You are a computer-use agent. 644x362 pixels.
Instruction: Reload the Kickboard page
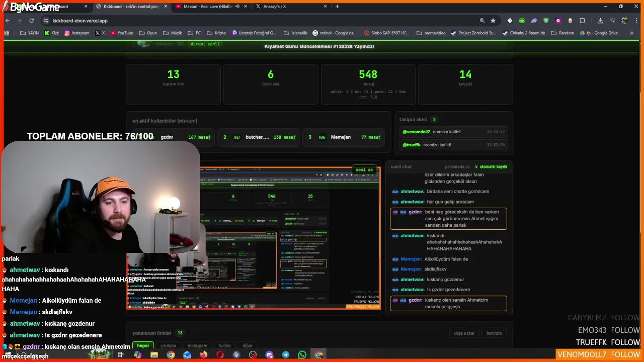[x=31, y=21]
